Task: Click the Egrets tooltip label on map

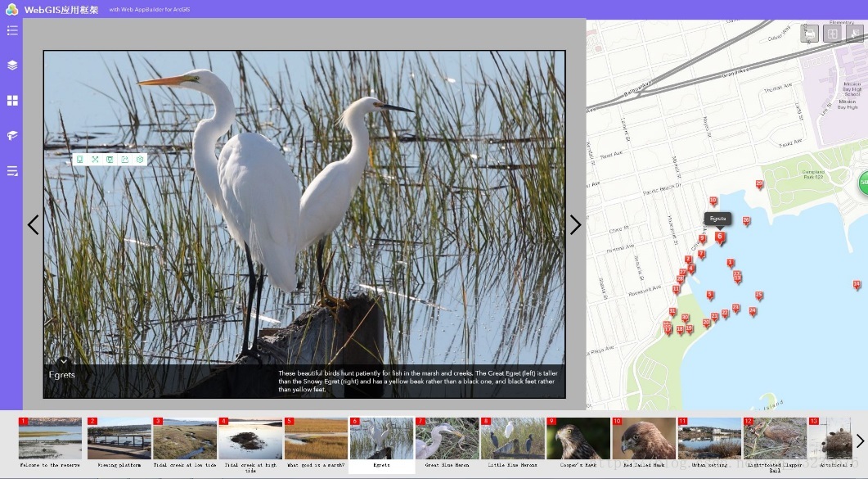Action: click(x=718, y=219)
